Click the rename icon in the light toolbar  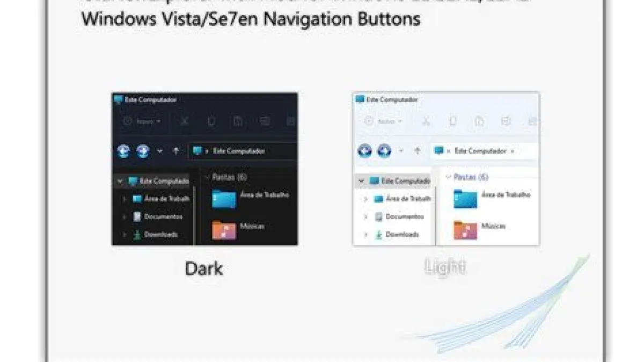click(x=506, y=121)
